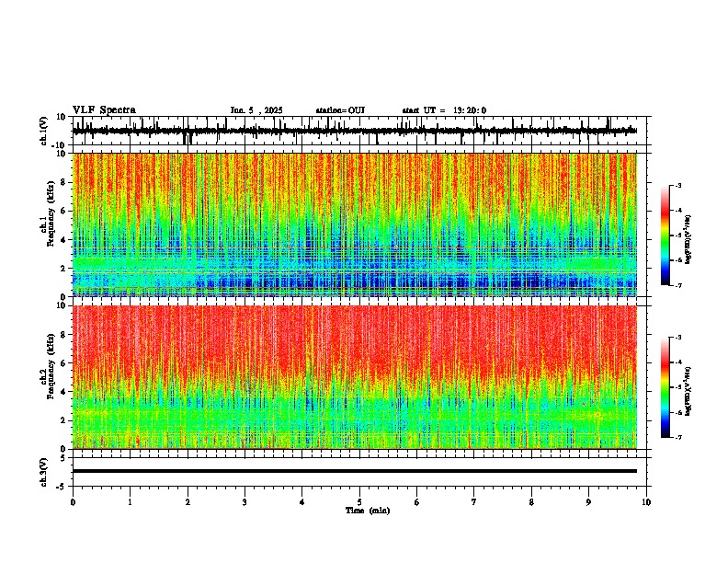Click the '-3' label on ch.2 color scale
The image size is (728, 563).
pos(677,338)
